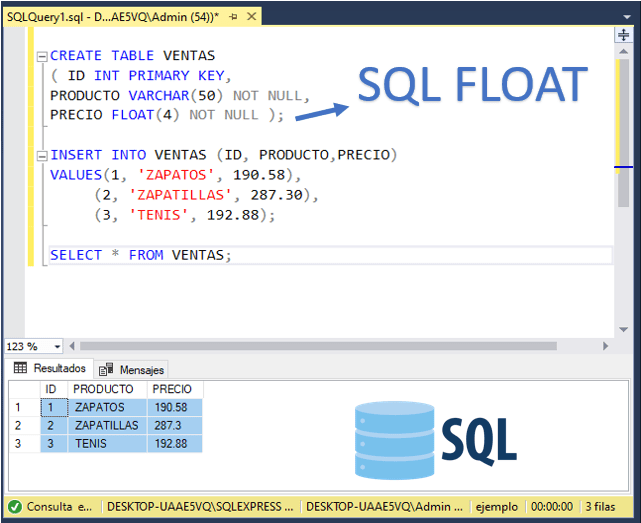Image resolution: width=641 pixels, height=523 pixels.
Task: Collapse the INSERT INTO VENTAS block
Action: click(x=41, y=156)
